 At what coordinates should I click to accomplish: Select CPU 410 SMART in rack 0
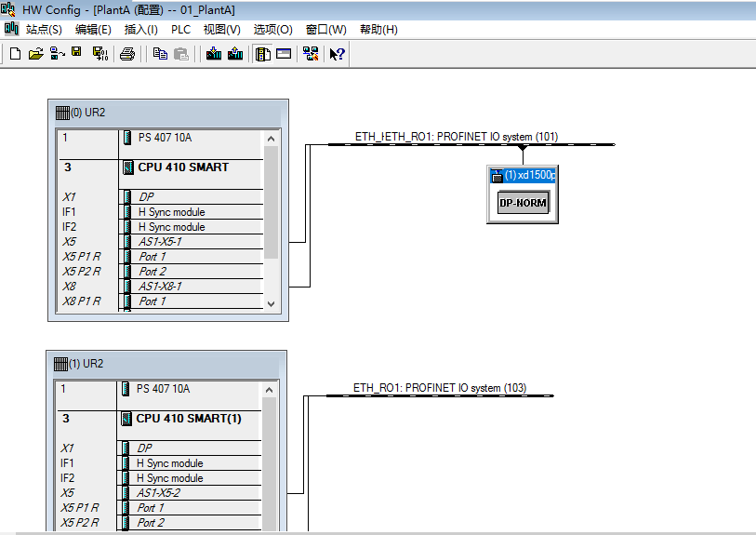tap(183, 167)
